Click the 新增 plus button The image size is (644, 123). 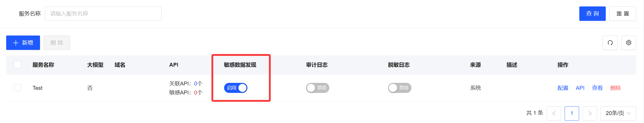click(23, 43)
